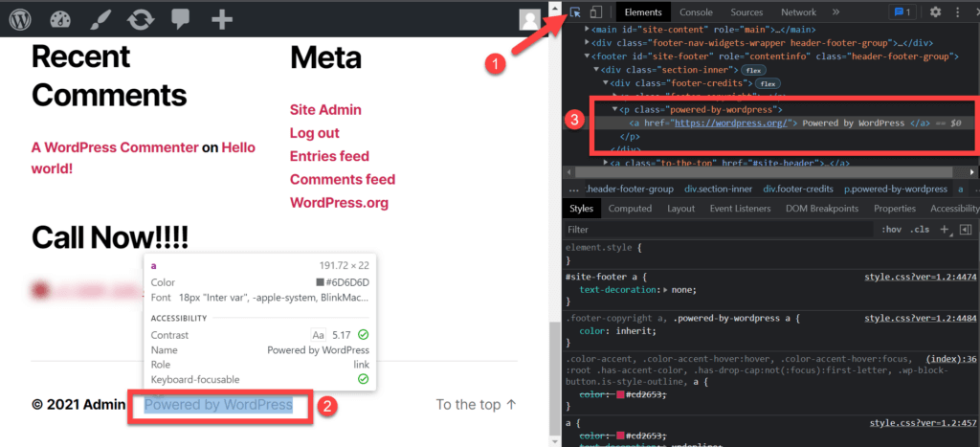Toggle the computed styles sidebar icon
Viewport: 980px width, 447px height.
(x=966, y=230)
